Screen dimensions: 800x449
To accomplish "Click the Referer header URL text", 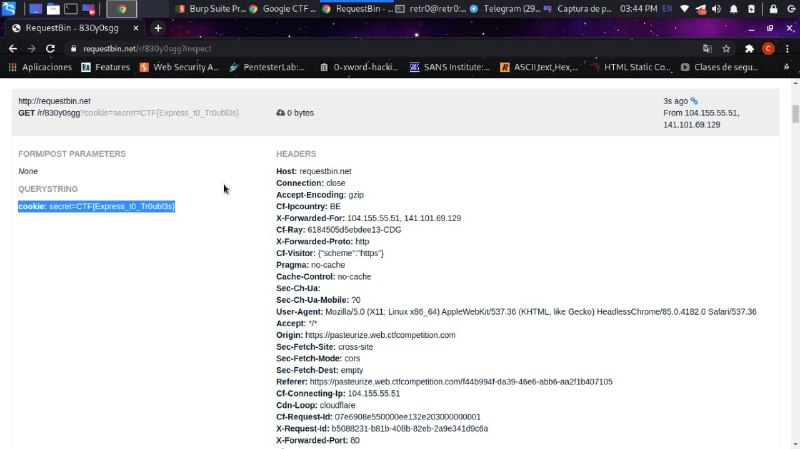I will 461,382.
